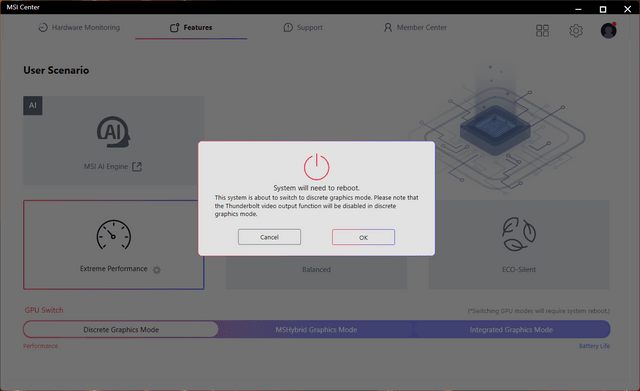Open Extreme Performance settings gear

click(x=157, y=270)
